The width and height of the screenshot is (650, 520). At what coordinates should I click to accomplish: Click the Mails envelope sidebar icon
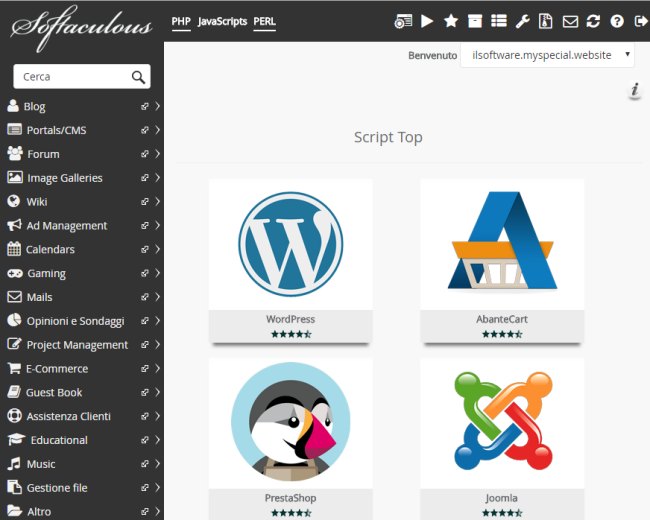coord(14,296)
